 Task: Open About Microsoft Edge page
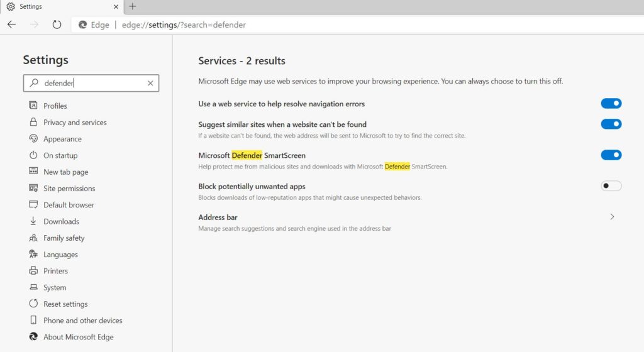pos(79,337)
